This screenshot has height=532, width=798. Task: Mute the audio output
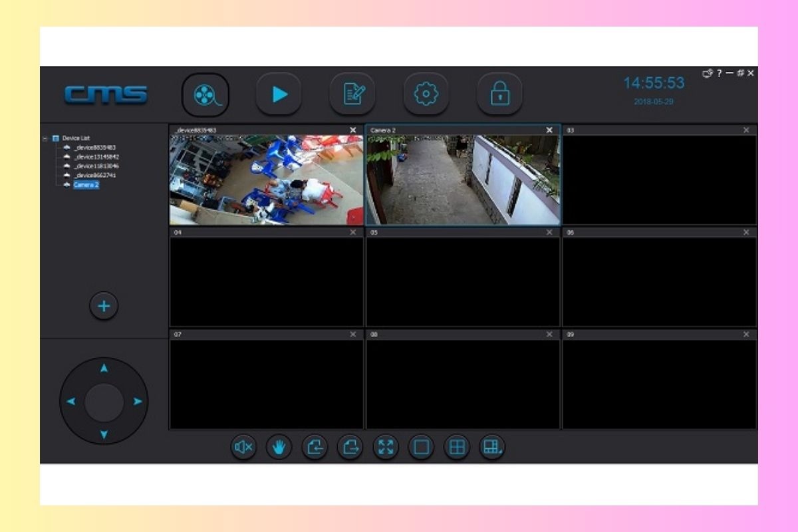pyautogui.click(x=243, y=448)
